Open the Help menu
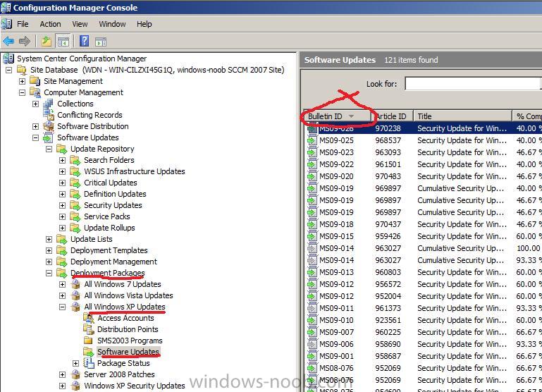The height and width of the screenshot is (392, 542). [144, 24]
